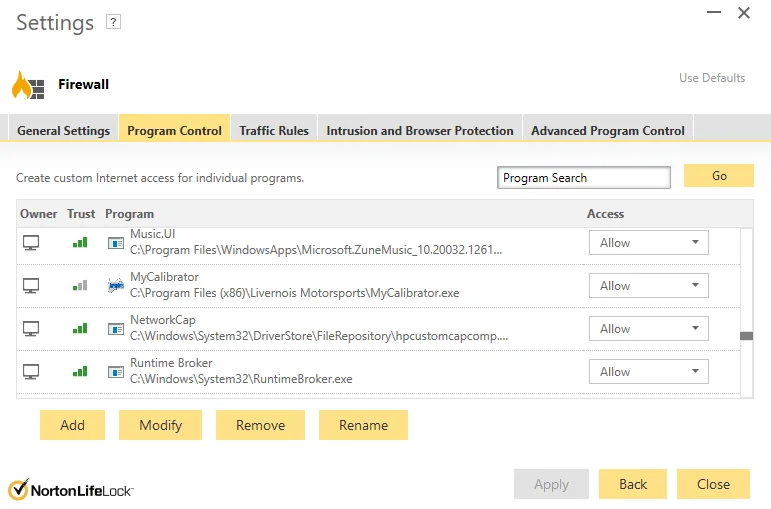
Task: Click the program list scrollbar thumb
Action: click(746, 336)
